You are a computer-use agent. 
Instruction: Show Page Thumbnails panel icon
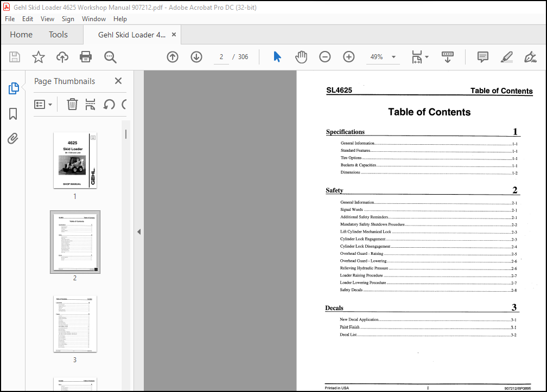pos(13,88)
